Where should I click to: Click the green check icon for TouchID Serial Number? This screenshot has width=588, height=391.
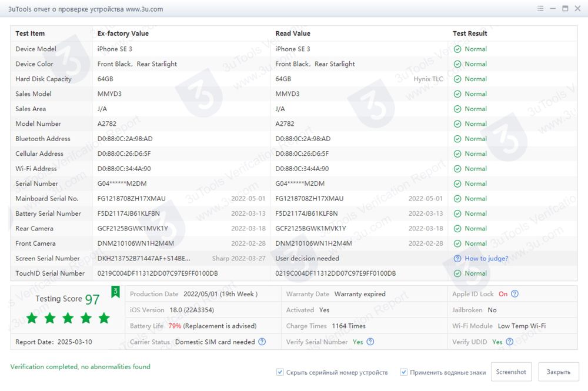click(x=457, y=273)
